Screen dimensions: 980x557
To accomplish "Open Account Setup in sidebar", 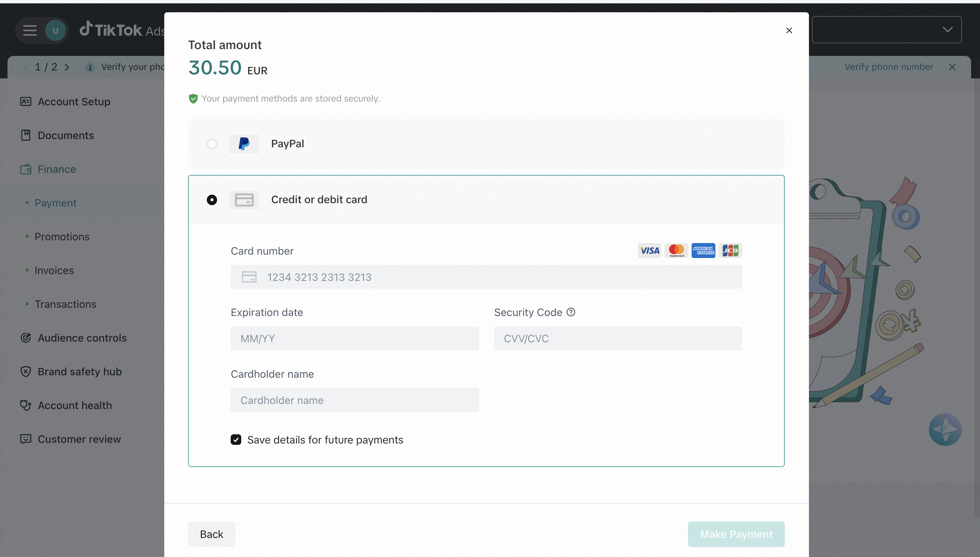I will click(65, 102).
